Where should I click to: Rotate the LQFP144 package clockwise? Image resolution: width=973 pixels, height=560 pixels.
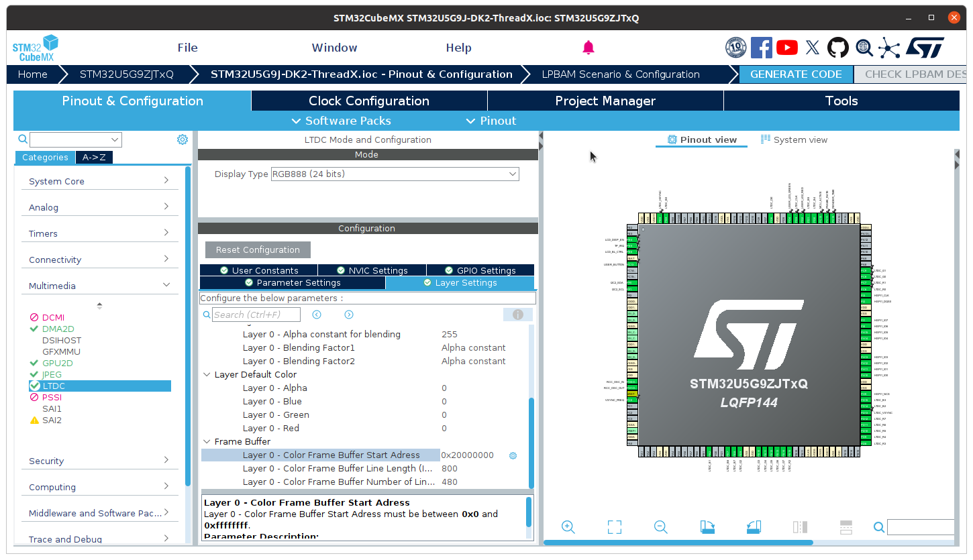(707, 527)
